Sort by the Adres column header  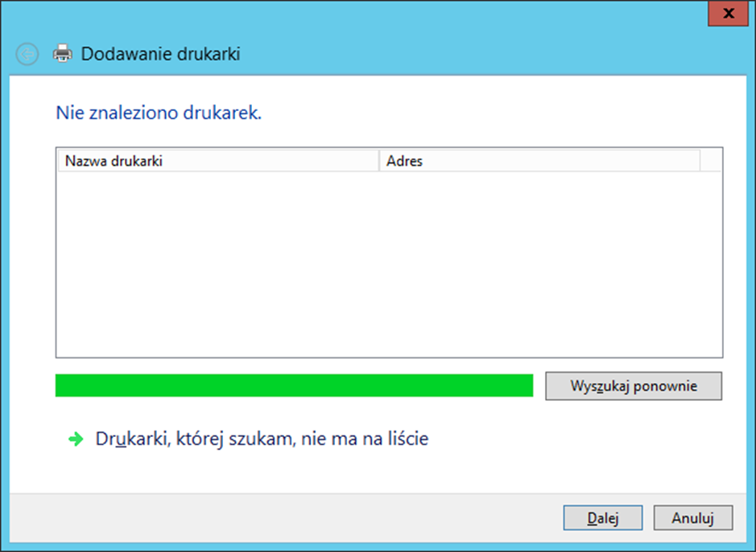pos(538,161)
